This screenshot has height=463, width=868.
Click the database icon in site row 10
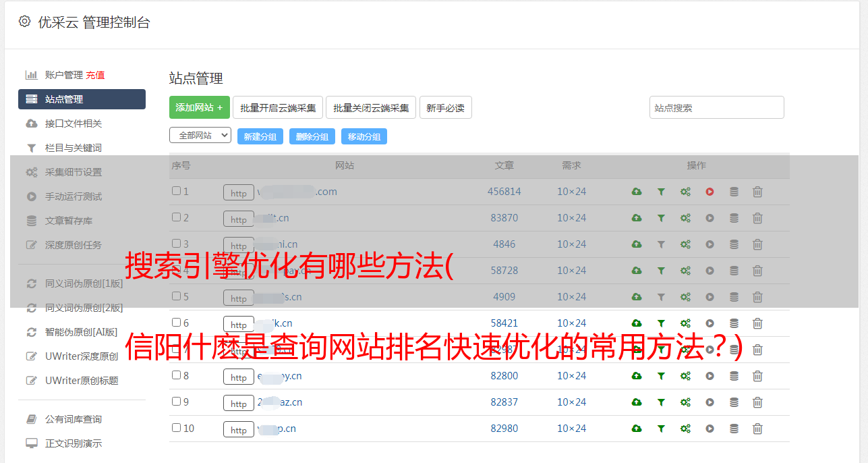[734, 429]
